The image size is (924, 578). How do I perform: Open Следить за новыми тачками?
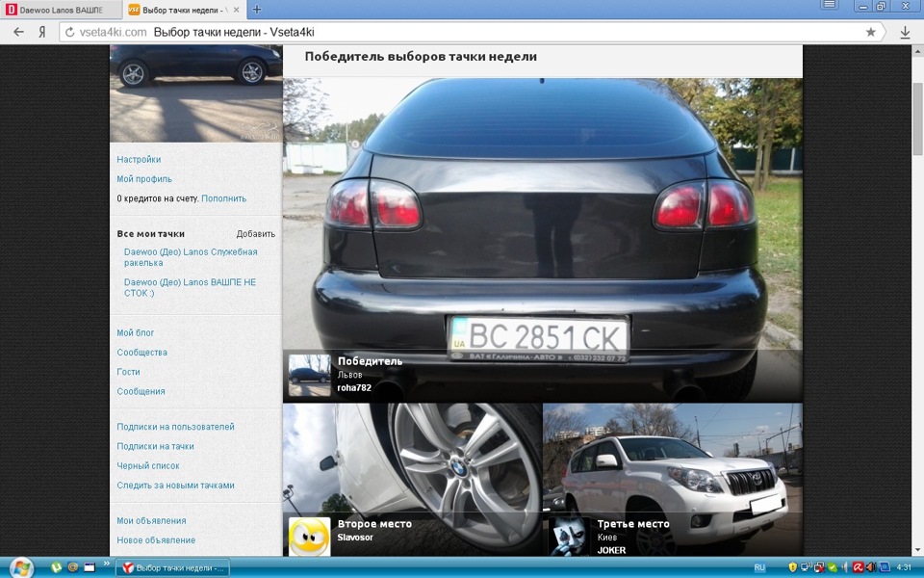[175, 486]
